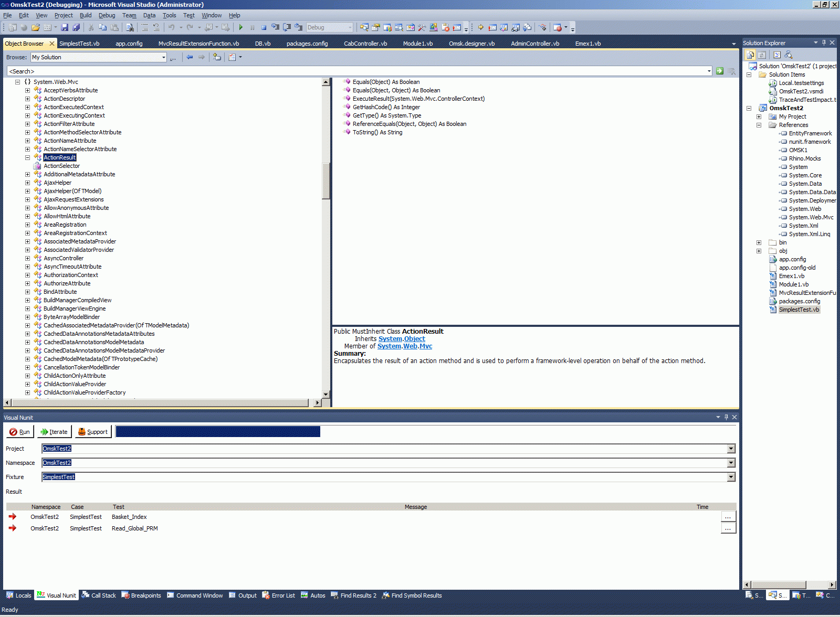
Task: Run the Object Browser search
Action: (x=720, y=71)
